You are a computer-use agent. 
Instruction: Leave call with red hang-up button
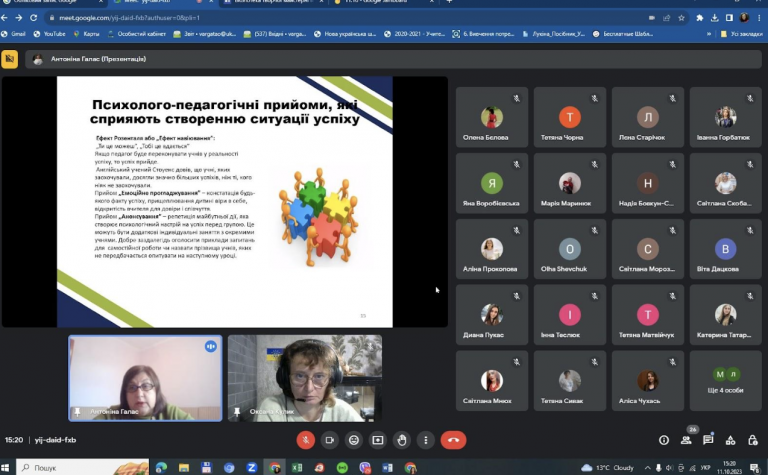[x=453, y=440]
